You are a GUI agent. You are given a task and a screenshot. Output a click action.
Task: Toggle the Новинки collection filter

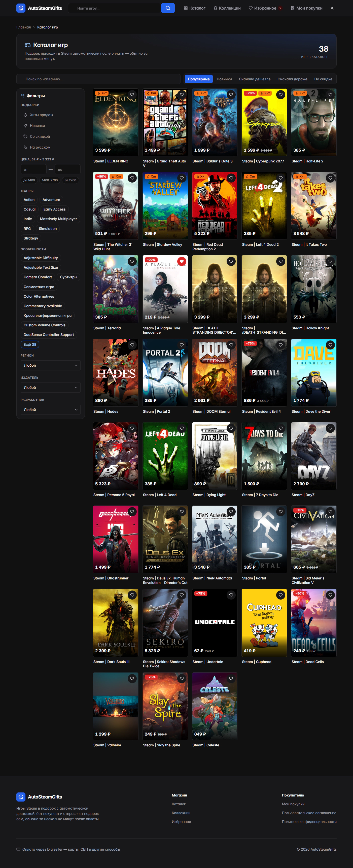point(51,126)
